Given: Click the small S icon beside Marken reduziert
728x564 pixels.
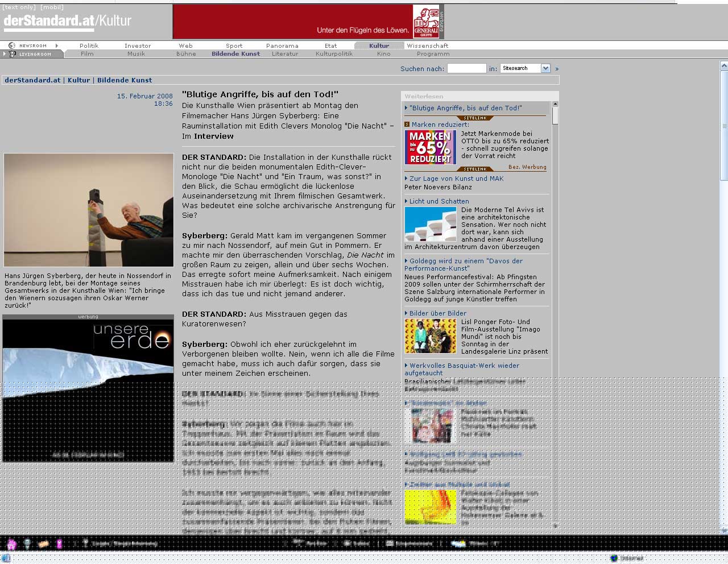Looking at the screenshot, I should [x=407, y=125].
